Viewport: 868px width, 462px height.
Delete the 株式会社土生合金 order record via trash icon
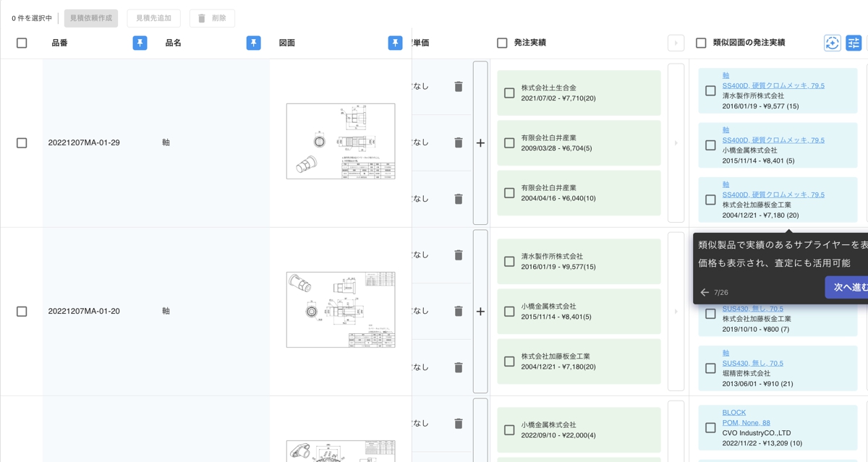click(458, 86)
